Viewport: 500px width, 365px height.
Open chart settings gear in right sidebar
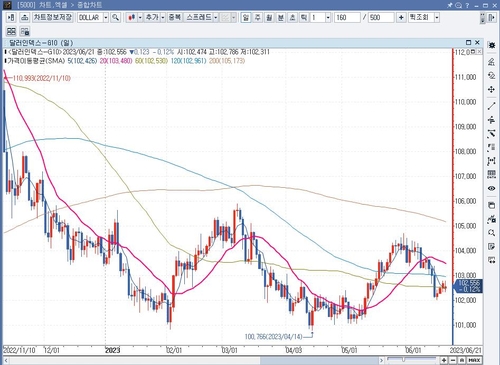point(491,45)
